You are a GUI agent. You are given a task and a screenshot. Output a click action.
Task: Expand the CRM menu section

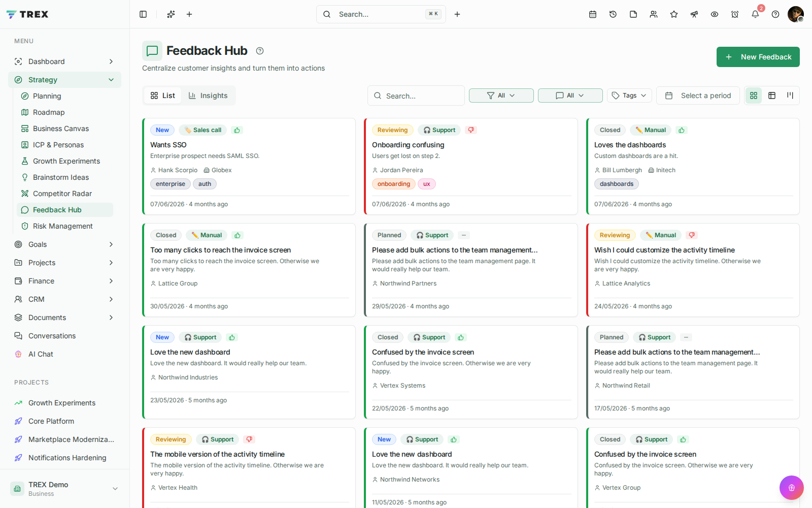pos(64,299)
